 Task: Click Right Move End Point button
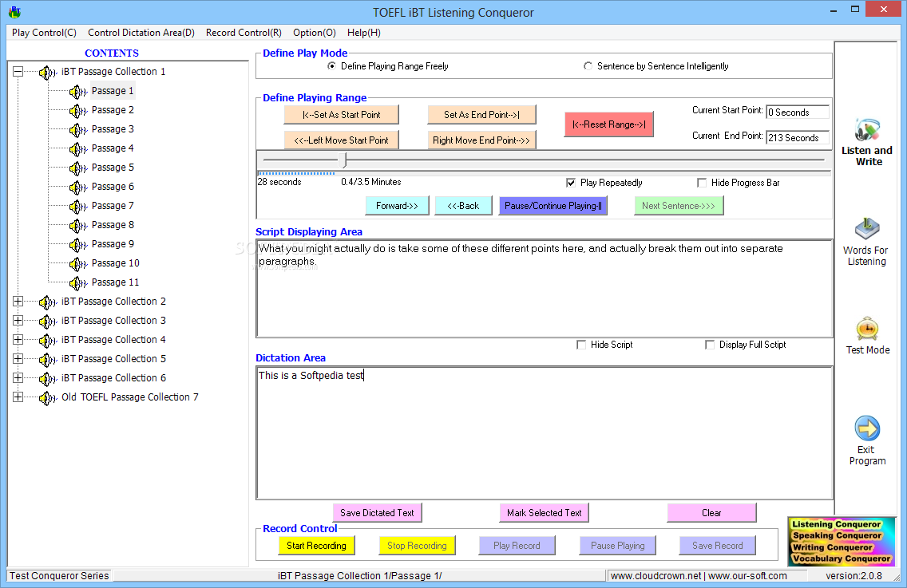[x=481, y=140]
